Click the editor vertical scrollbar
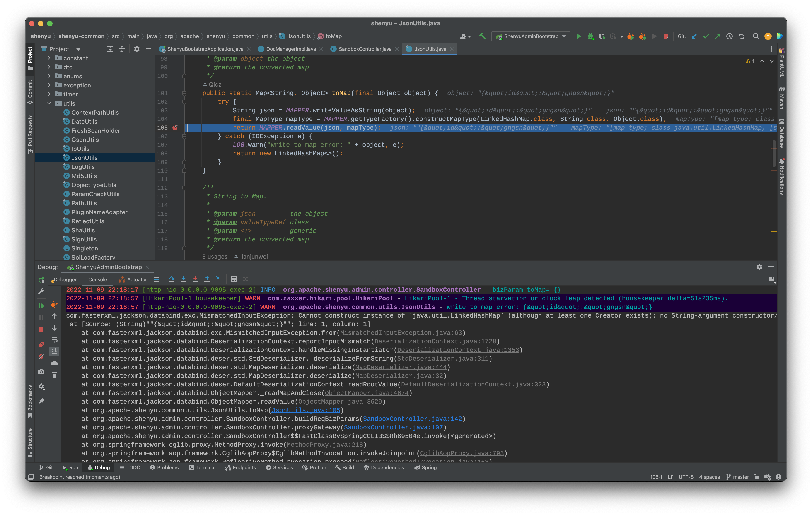812x515 pixels. (x=774, y=153)
